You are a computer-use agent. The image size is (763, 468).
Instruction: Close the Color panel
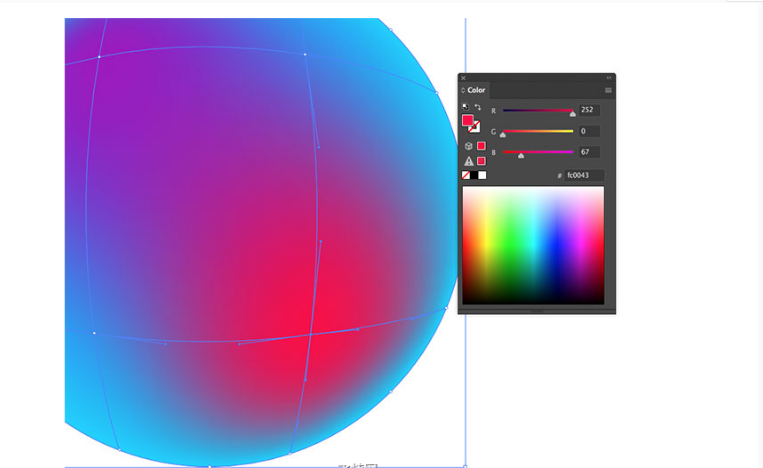click(x=463, y=78)
